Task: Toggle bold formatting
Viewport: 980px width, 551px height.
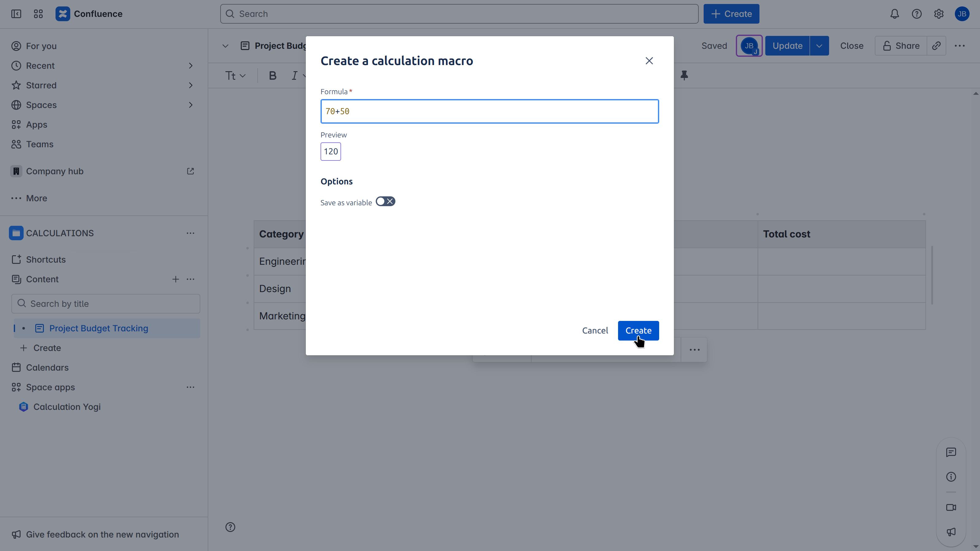Action: pos(272,76)
